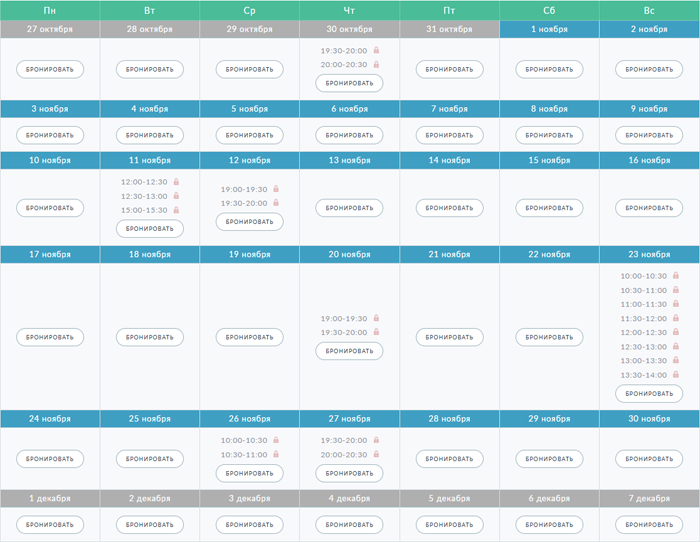The image size is (700, 542).
Task: Click lock icon next to 20:00-20:30 on 27 ноября
Action: [376, 454]
